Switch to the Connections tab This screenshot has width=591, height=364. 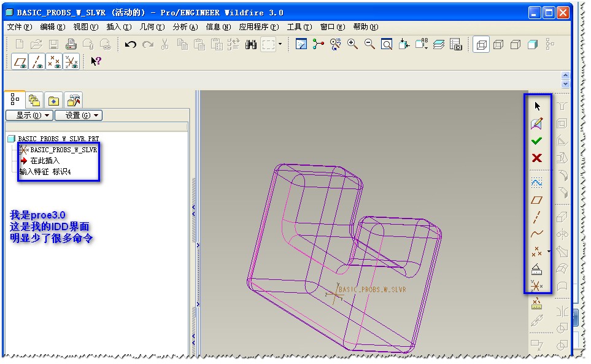(74, 100)
